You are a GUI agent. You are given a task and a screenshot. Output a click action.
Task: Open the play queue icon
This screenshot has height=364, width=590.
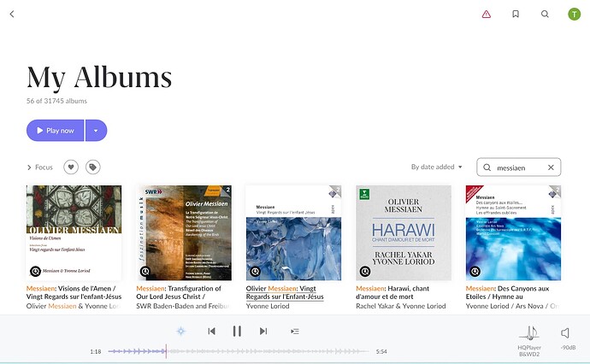[295, 332]
